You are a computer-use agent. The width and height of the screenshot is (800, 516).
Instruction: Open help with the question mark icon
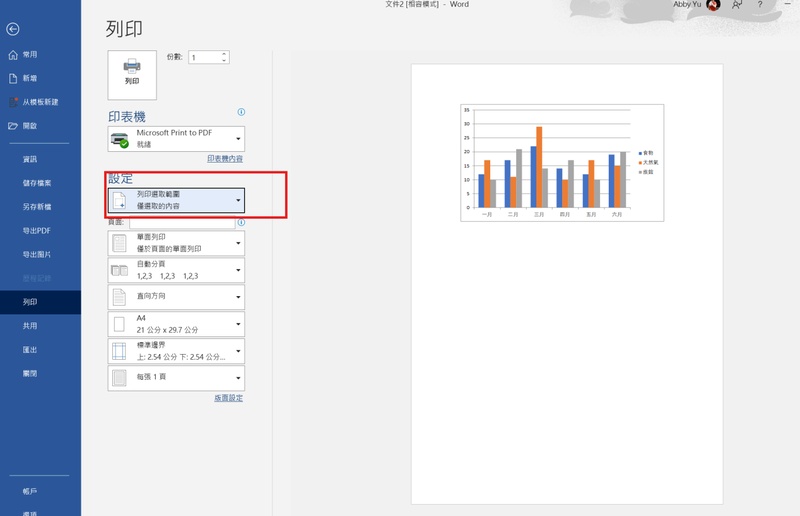coord(760,4)
